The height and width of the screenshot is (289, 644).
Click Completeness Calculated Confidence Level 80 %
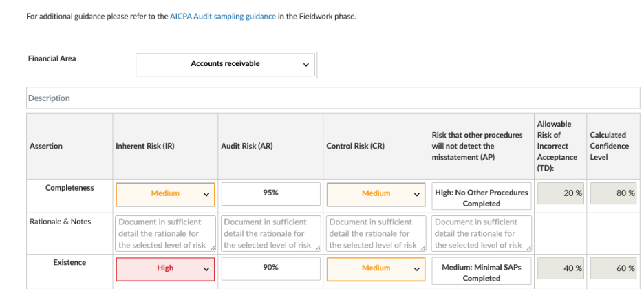coord(614,193)
